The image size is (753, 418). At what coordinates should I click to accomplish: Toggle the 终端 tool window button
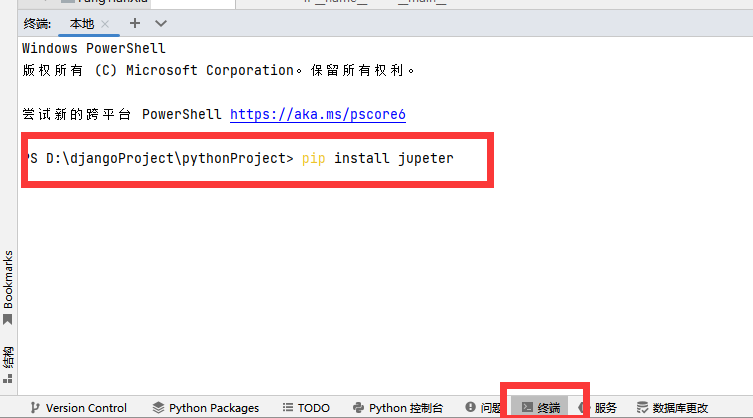(x=540, y=408)
